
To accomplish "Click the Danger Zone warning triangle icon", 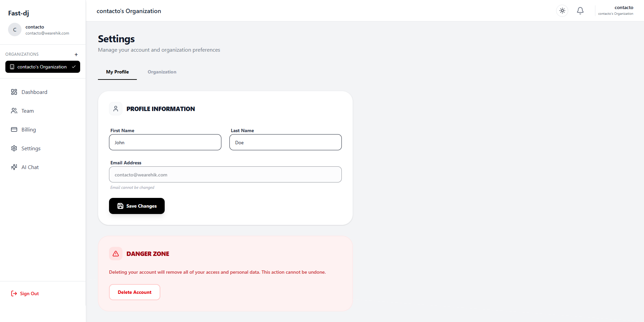I will click(x=115, y=253).
